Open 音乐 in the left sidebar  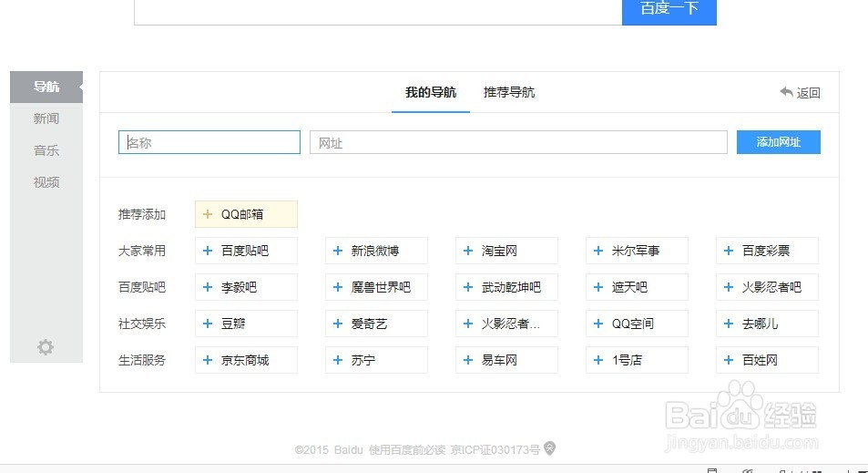[46, 150]
